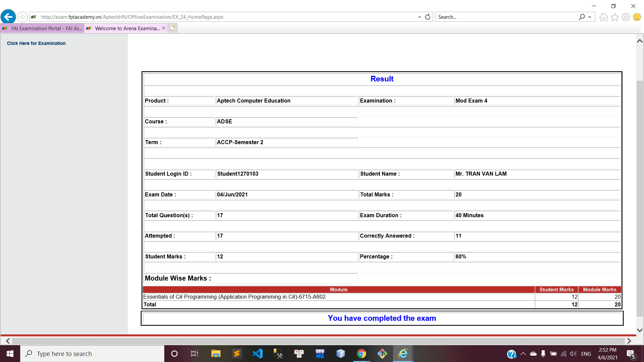Click the 60% percentage value
The width and height of the screenshot is (644, 362).
pyautogui.click(x=461, y=256)
